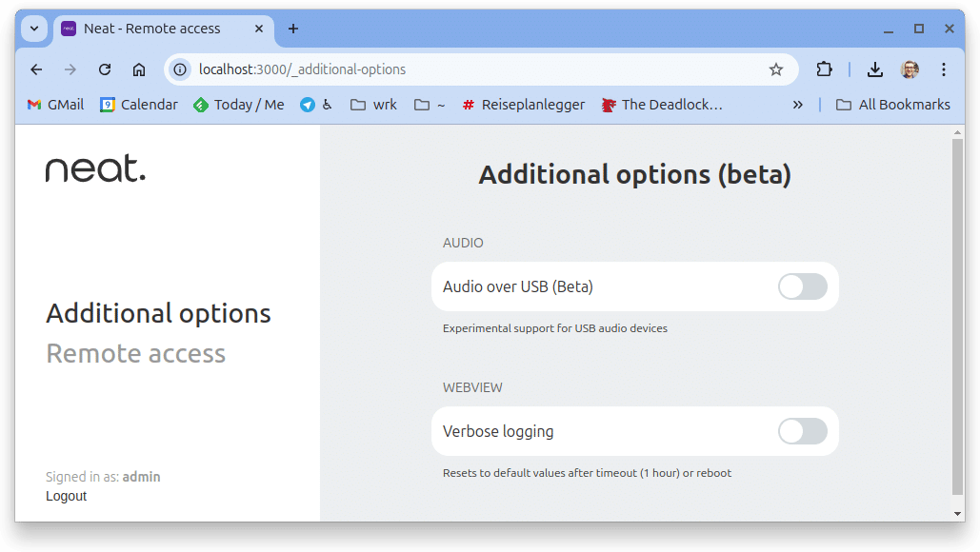Click the scrollbar up arrow
Screen dimensions: 980x552
point(957,132)
